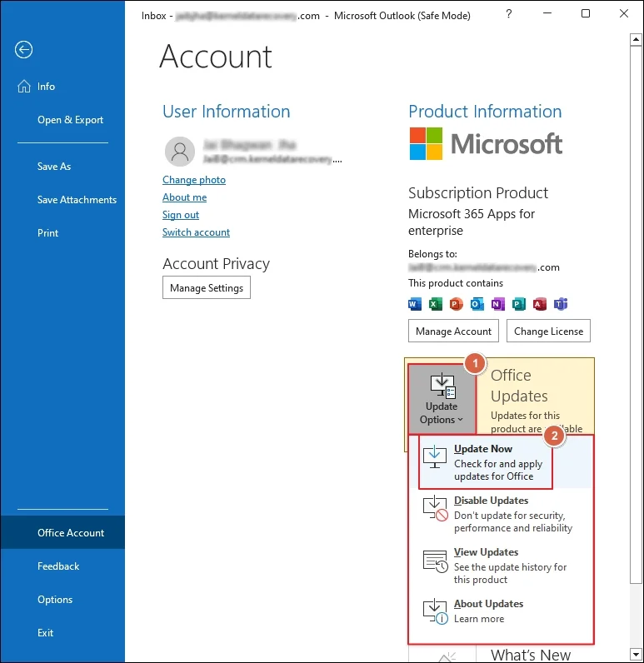Click the Access app icon
The height and width of the screenshot is (663, 644).
point(540,304)
